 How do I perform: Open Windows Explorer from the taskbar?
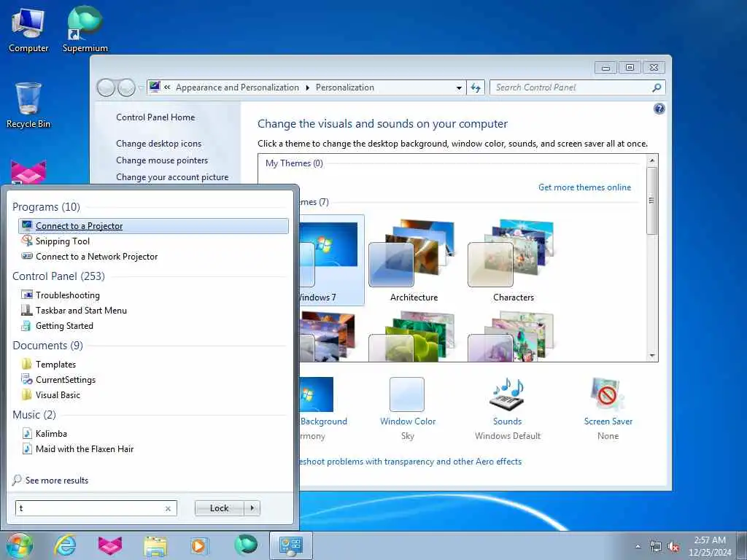click(155, 545)
